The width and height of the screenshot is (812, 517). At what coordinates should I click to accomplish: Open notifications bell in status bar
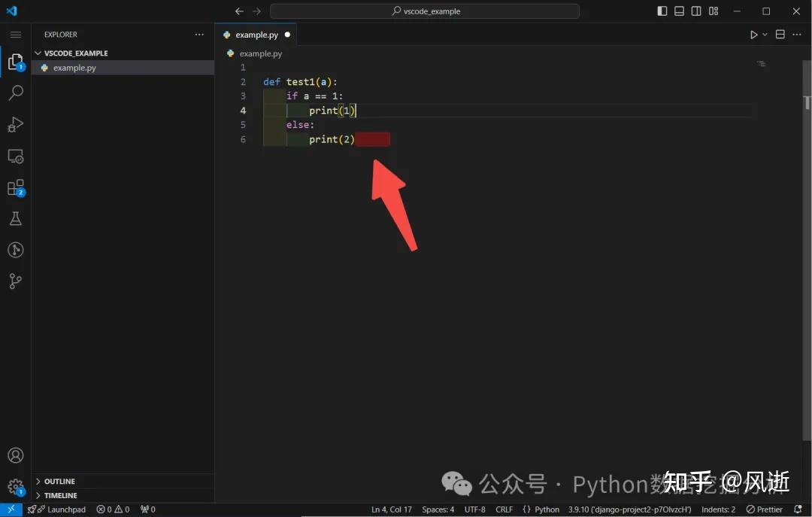tap(798, 509)
